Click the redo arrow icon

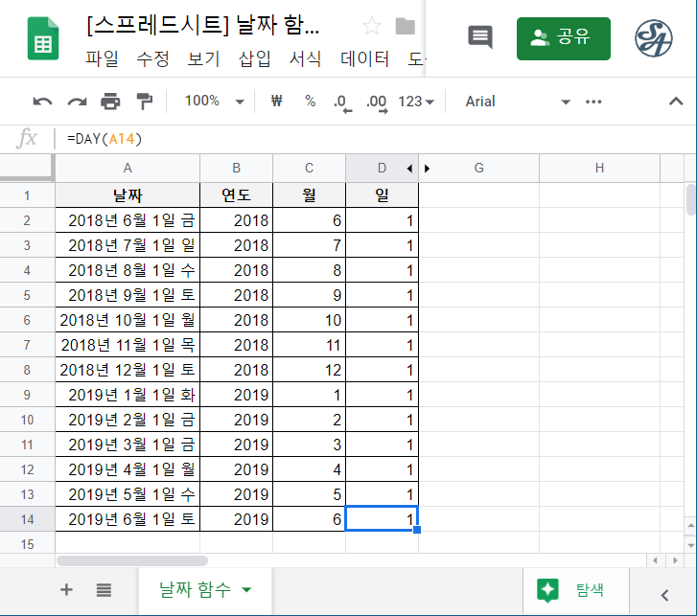click(x=77, y=102)
